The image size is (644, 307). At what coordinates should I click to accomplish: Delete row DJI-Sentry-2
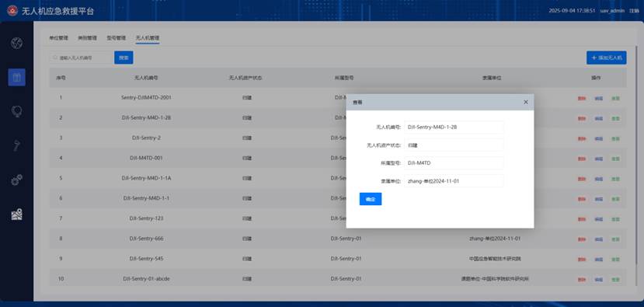click(582, 138)
